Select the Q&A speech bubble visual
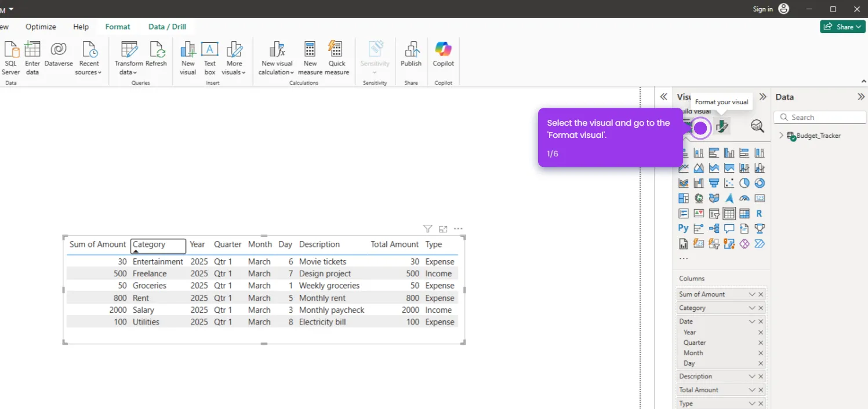Screen dimensions: 868x409 (729, 228)
